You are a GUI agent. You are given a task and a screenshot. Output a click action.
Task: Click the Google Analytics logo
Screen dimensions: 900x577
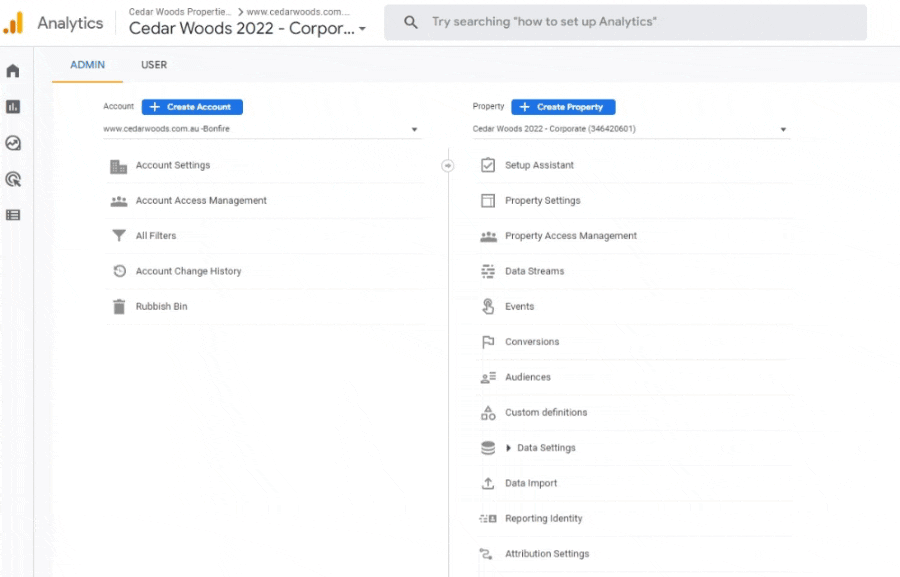pyautogui.click(x=14, y=24)
